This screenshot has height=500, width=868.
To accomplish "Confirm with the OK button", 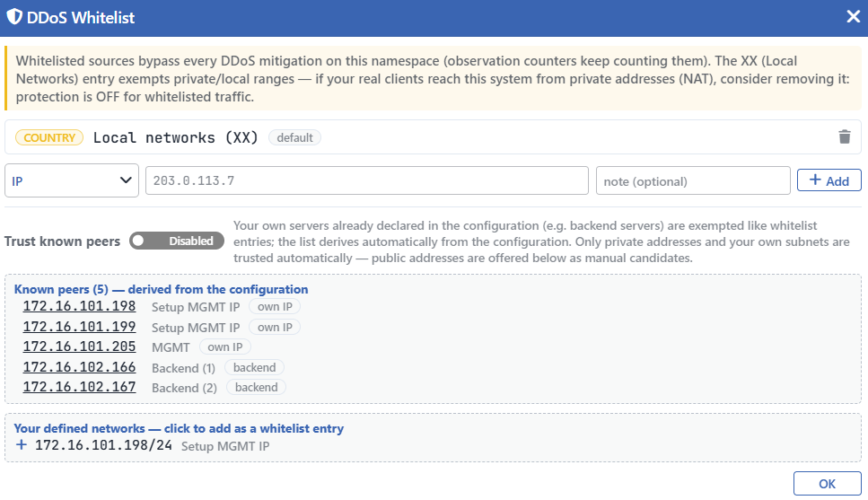I will tap(827, 483).
